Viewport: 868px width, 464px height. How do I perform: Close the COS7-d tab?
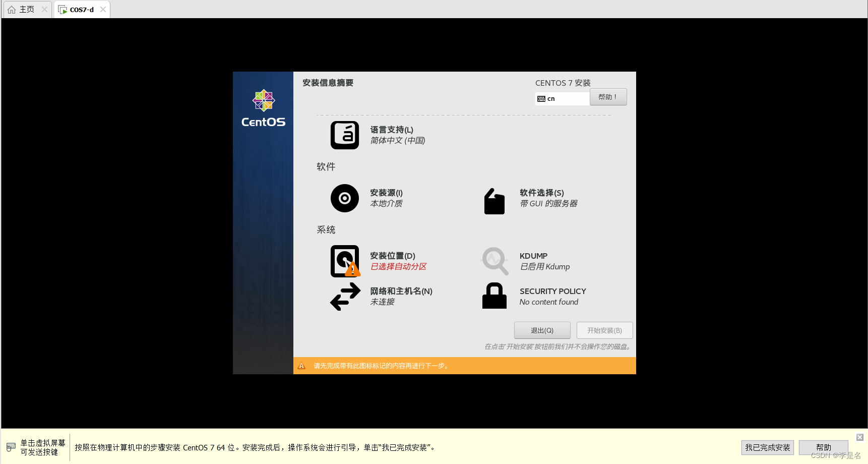click(103, 10)
